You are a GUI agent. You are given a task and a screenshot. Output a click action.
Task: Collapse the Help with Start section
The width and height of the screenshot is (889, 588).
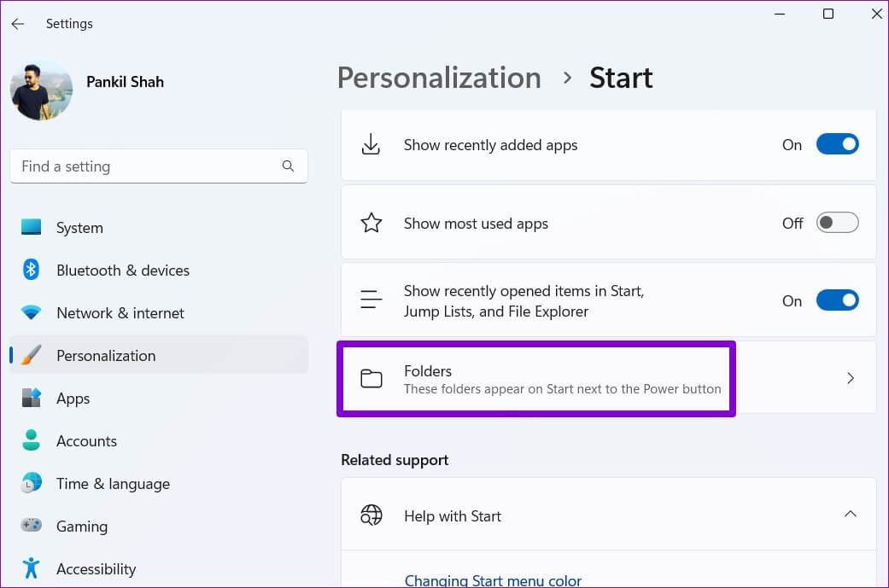coord(851,514)
